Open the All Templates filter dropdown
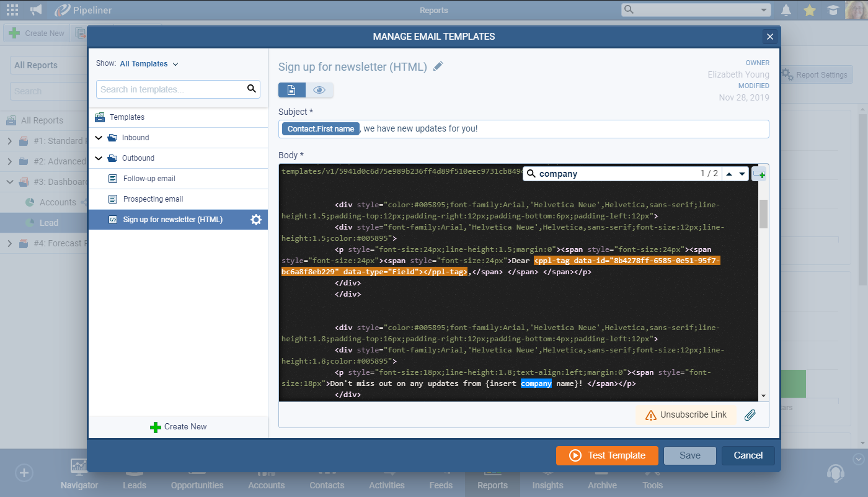The image size is (868, 497). [x=149, y=64]
